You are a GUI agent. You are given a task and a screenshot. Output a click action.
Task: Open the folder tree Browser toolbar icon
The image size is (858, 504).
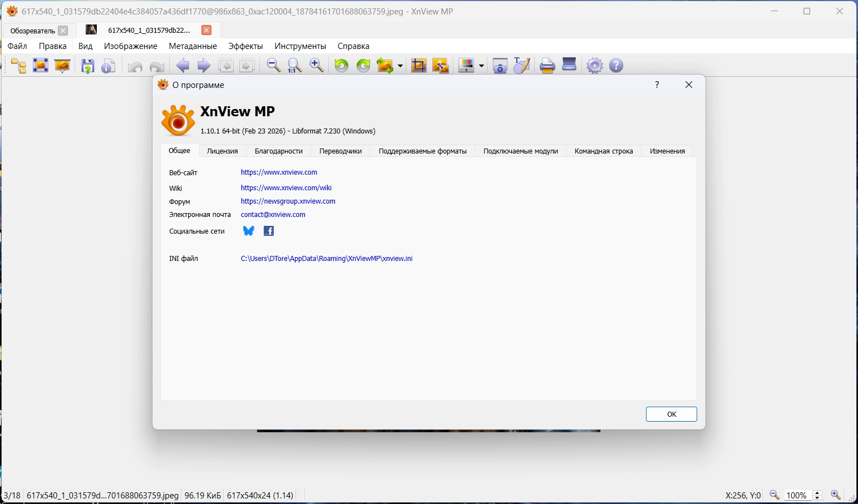[19, 66]
